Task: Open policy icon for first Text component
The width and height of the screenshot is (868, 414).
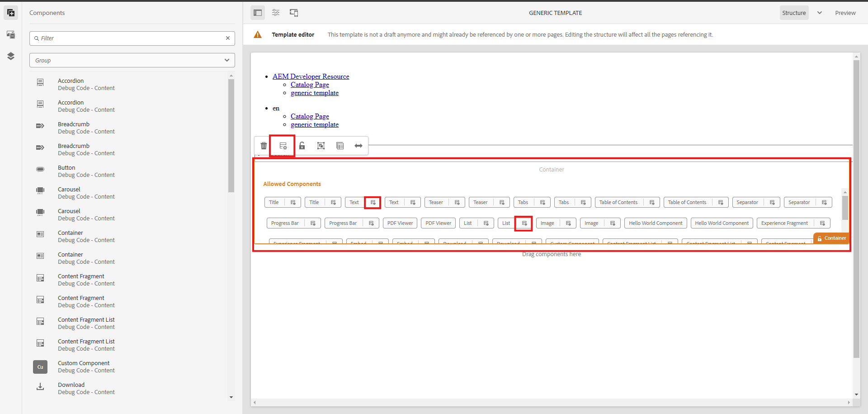Action: pos(373,202)
